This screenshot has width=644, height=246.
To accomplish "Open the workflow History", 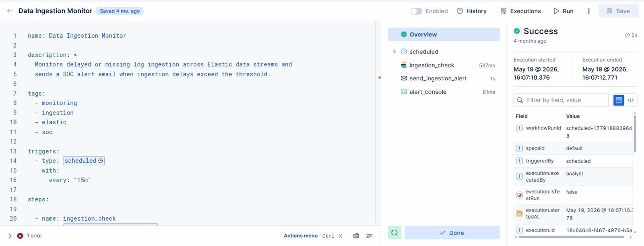I will coord(472,11).
